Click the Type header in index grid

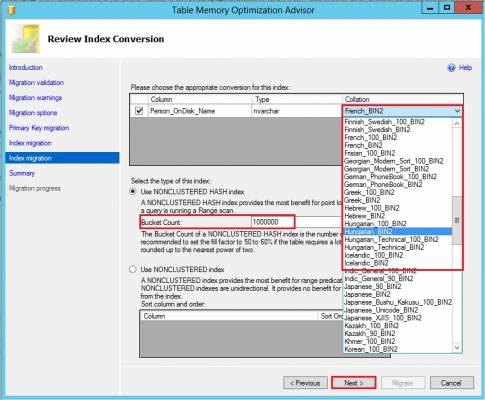(x=297, y=99)
